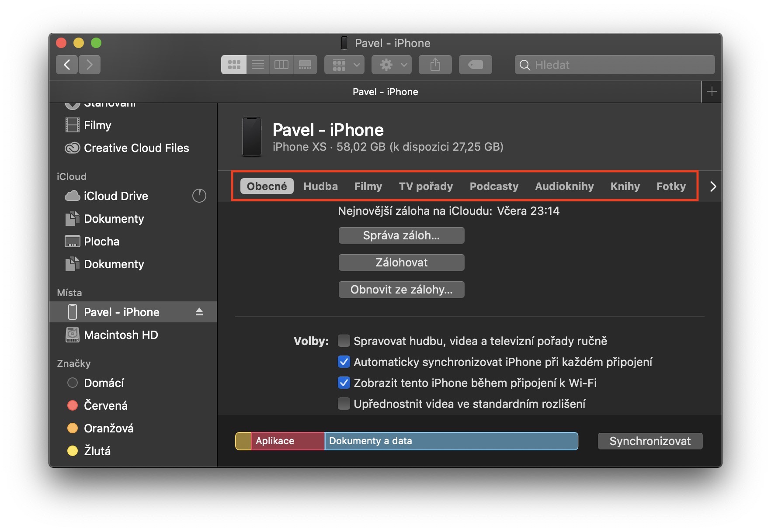Screen dimensions: 771x532
Task: Uncheck Automaticky synchronizovat iPhone při každém připojení
Action: pyautogui.click(x=344, y=362)
